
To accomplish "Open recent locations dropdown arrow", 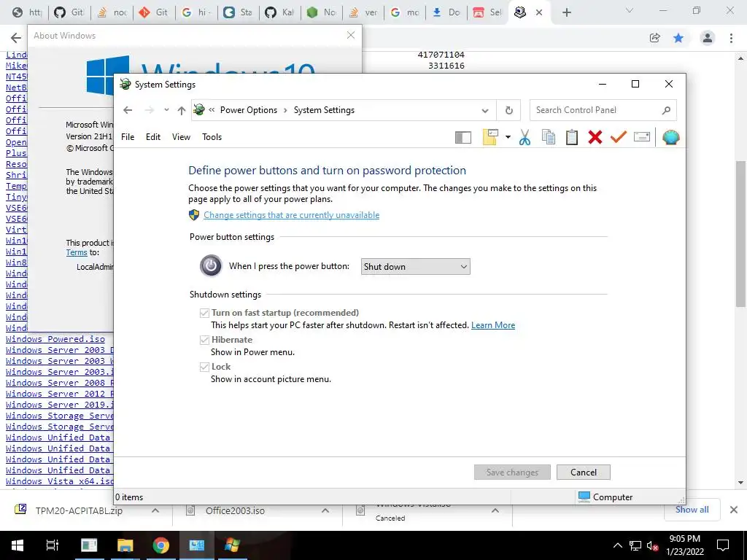I will coord(166,110).
